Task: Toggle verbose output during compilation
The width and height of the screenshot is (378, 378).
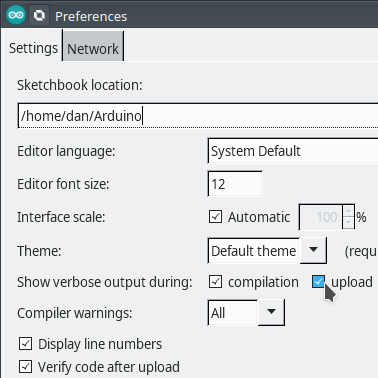Action: coord(215,282)
